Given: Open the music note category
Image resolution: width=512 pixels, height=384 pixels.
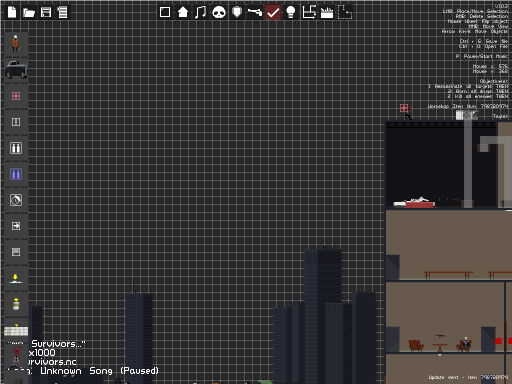Looking at the screenshot, I should [200, 12].
